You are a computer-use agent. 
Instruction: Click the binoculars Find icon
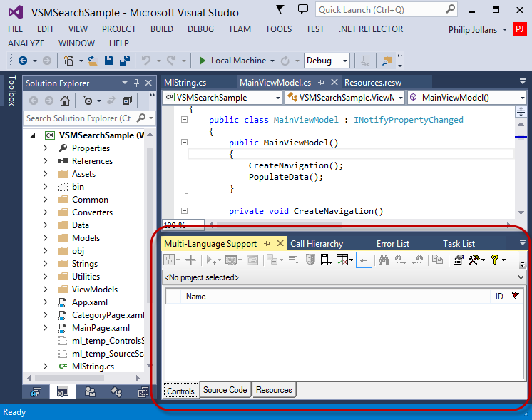[384, 260]
